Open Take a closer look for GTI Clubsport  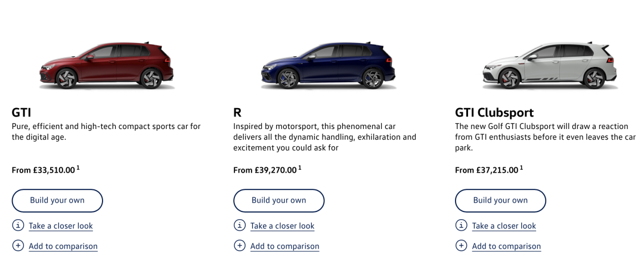(504, 226)
